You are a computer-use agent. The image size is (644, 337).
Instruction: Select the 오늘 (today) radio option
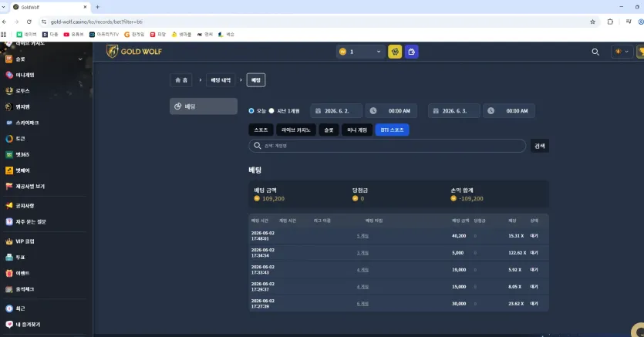pyautogui.click(x=251, y=111)
